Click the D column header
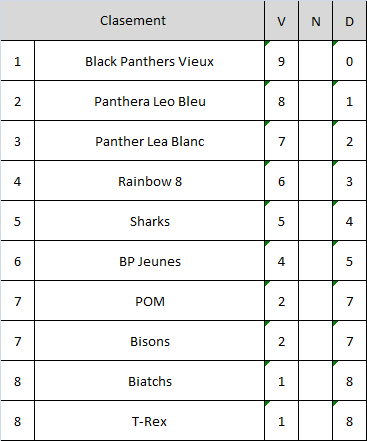The image size is (367, 441). [x=349, y=20]
